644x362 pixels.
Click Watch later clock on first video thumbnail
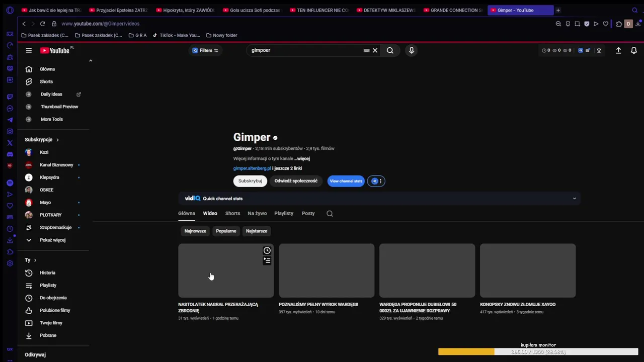267,250
